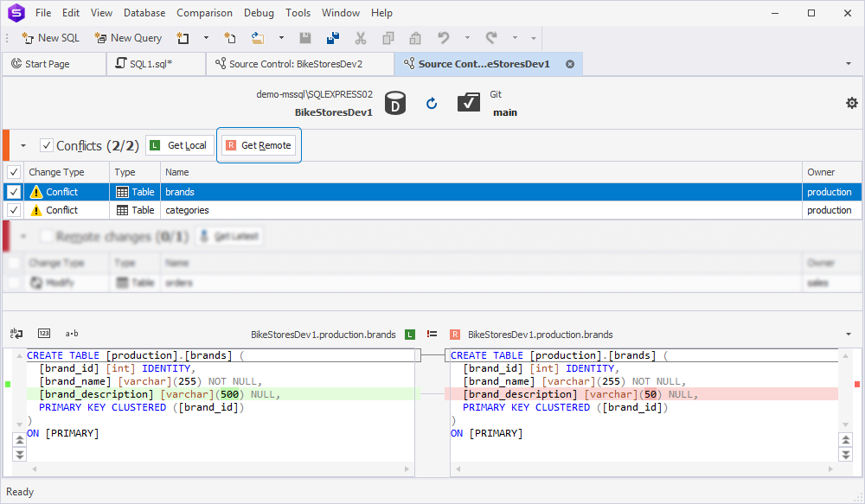
Task: Toggle the select-all checkbox in column header
Action: point(14,172)
